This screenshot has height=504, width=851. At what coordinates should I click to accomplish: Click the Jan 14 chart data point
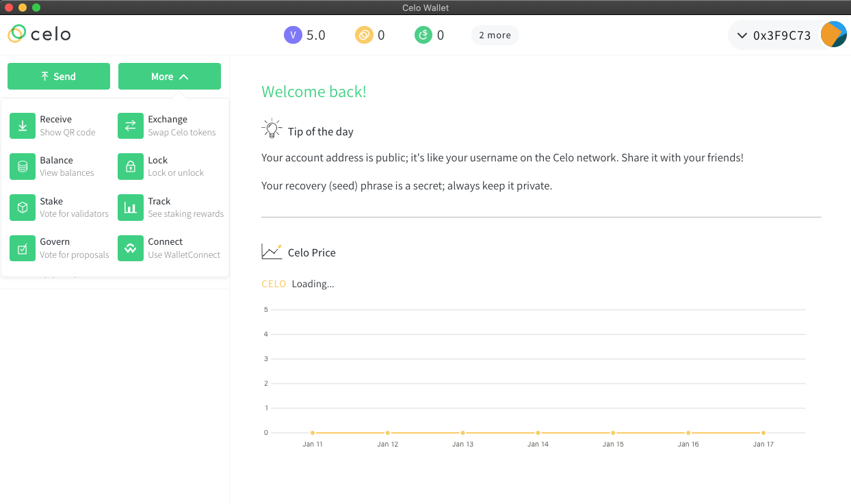click(x=538, y=433)
